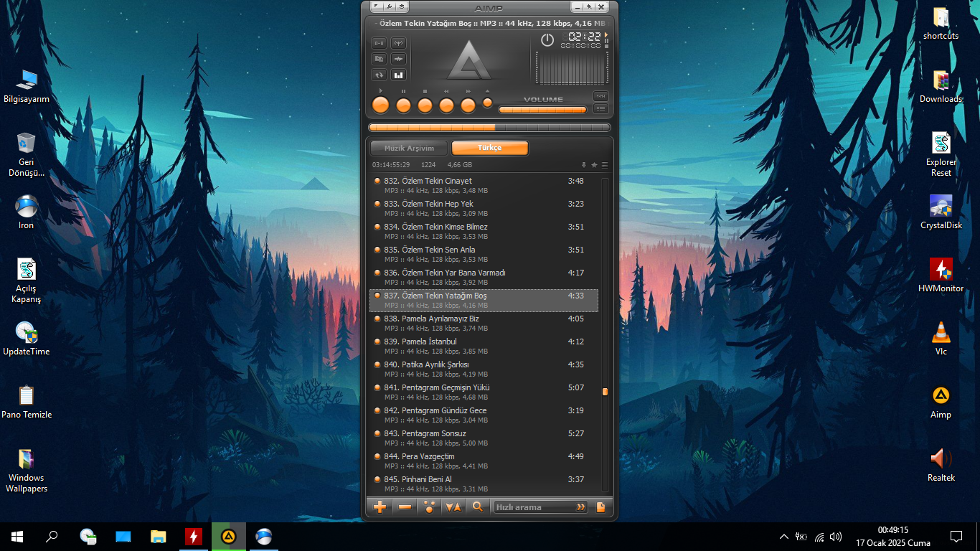The height and width of the screenshot is (551, 980).
Task: Select track 844. Pera Vazgeçtim
Action: [484, 461]
